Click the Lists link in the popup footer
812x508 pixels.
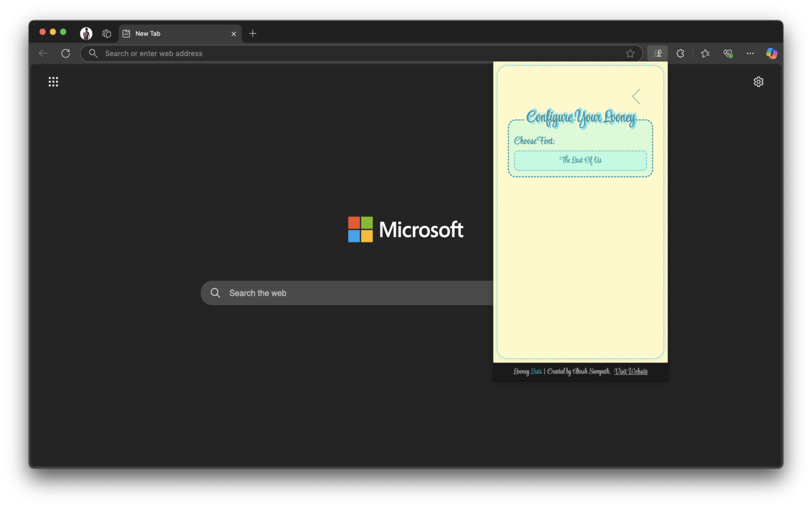pos(537,371)
